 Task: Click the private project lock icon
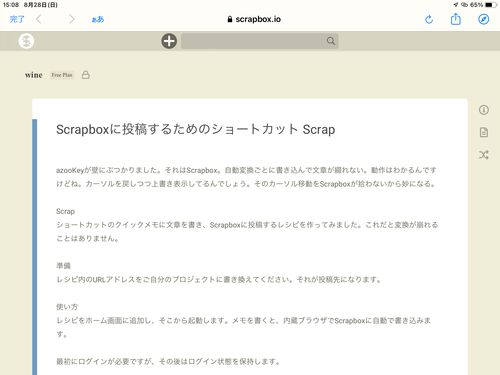coord(86,75)
